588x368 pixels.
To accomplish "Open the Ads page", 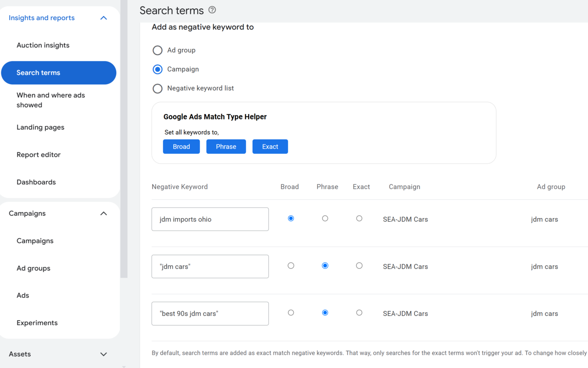I will [23, 295].
